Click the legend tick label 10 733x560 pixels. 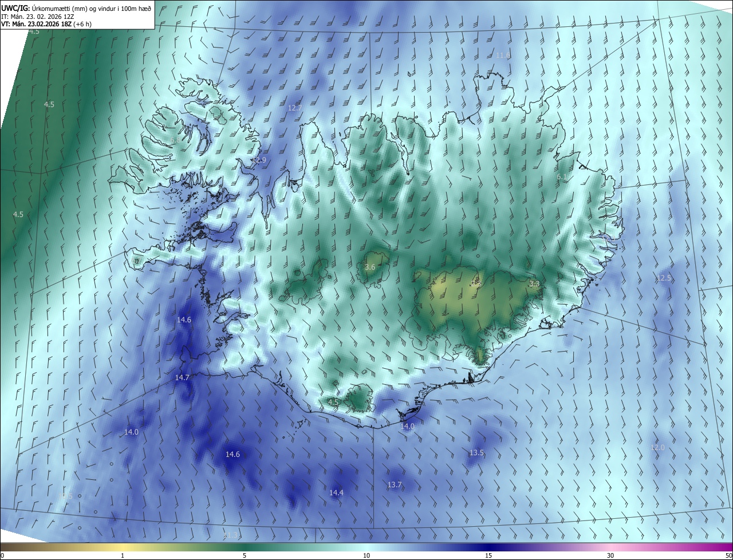(366, 555)
